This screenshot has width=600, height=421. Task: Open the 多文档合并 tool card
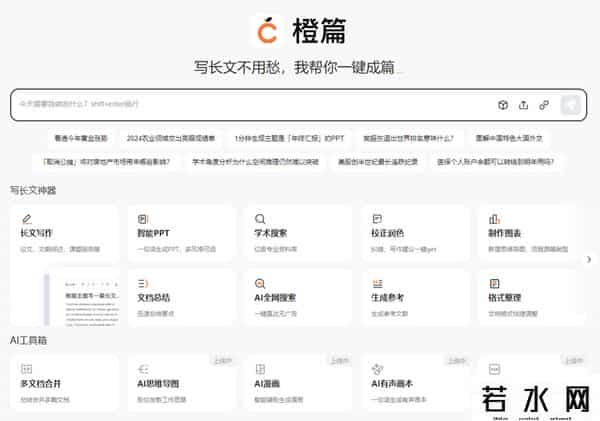click(x=65, y=384)
